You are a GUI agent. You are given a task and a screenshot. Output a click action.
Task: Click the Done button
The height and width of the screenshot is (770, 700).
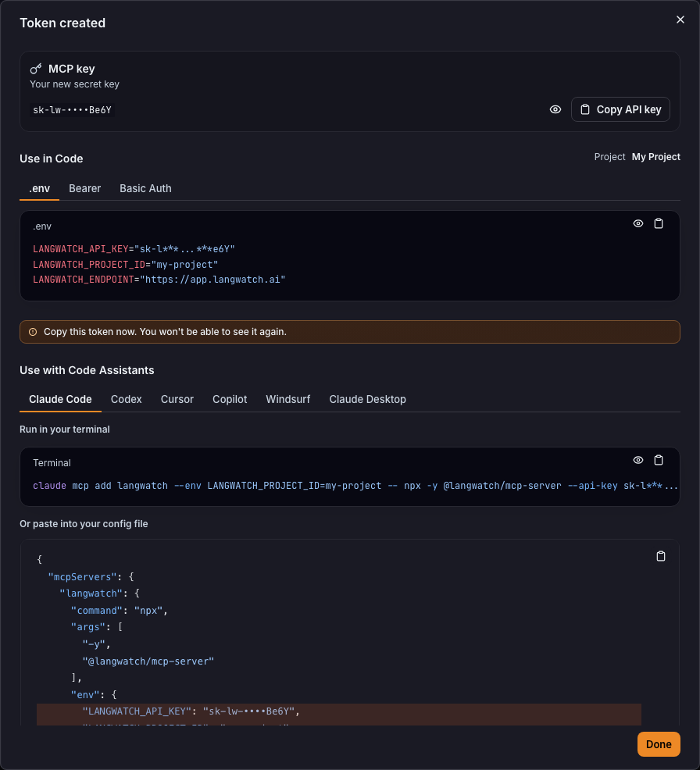(x=659, y=744)
